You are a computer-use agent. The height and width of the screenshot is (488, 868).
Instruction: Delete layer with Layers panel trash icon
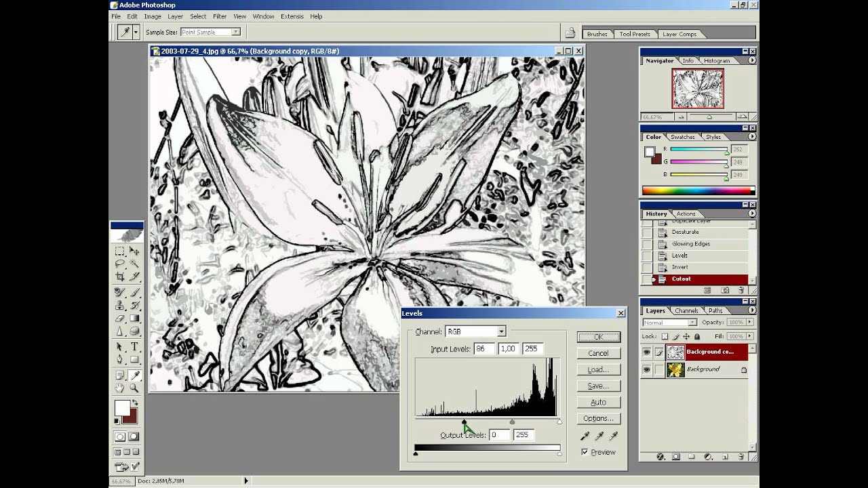coord(741,457)
